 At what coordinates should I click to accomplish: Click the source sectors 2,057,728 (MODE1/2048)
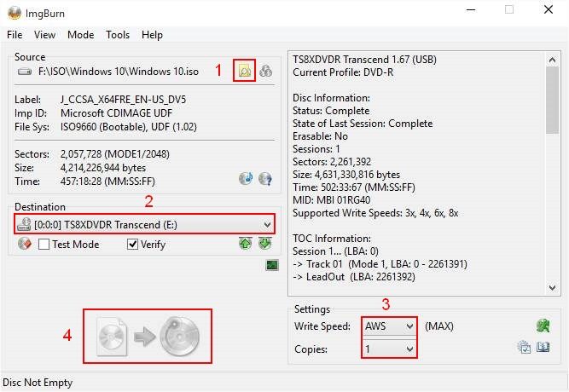[115, 154]
